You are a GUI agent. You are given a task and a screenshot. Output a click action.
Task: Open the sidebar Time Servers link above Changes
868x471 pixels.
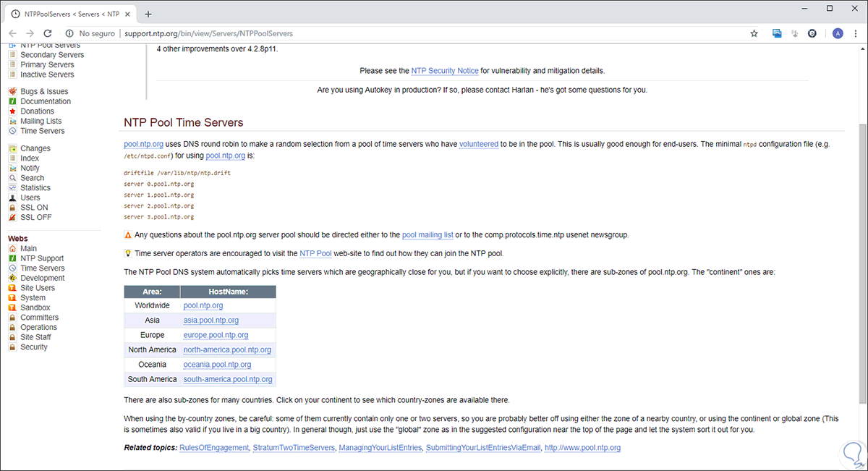[43, 131]
